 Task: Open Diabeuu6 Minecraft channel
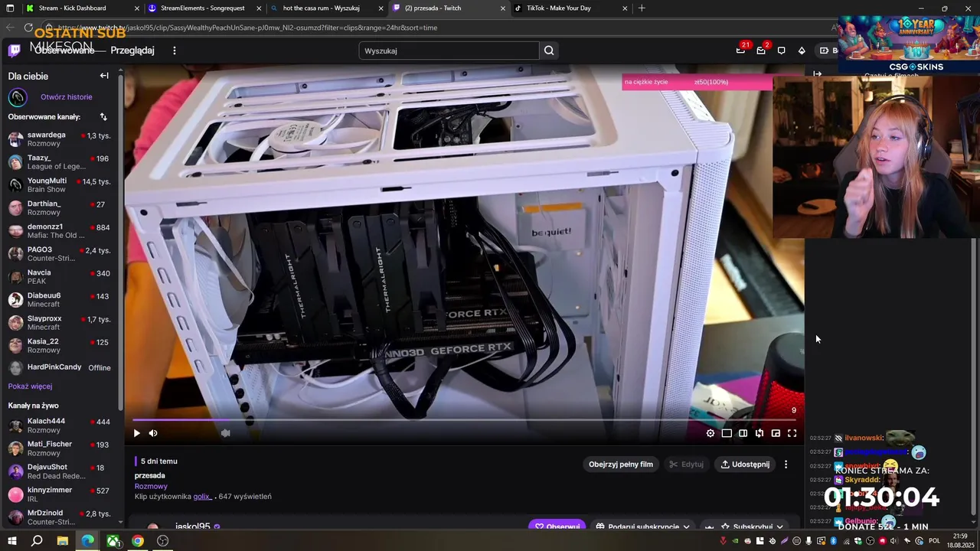[x=61, y=300]
